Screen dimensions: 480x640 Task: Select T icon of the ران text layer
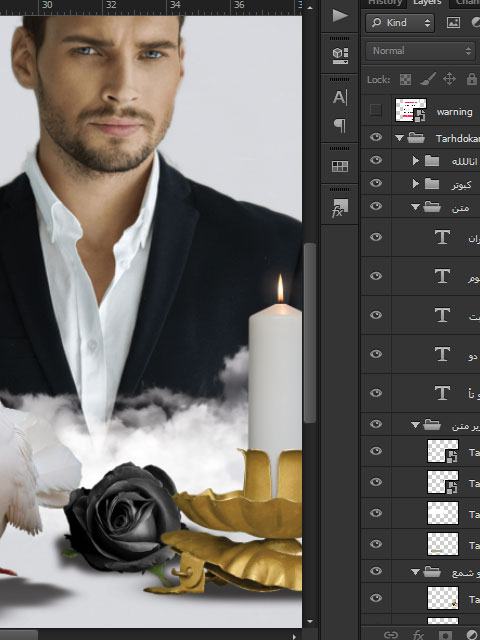(x=442, y=237)
